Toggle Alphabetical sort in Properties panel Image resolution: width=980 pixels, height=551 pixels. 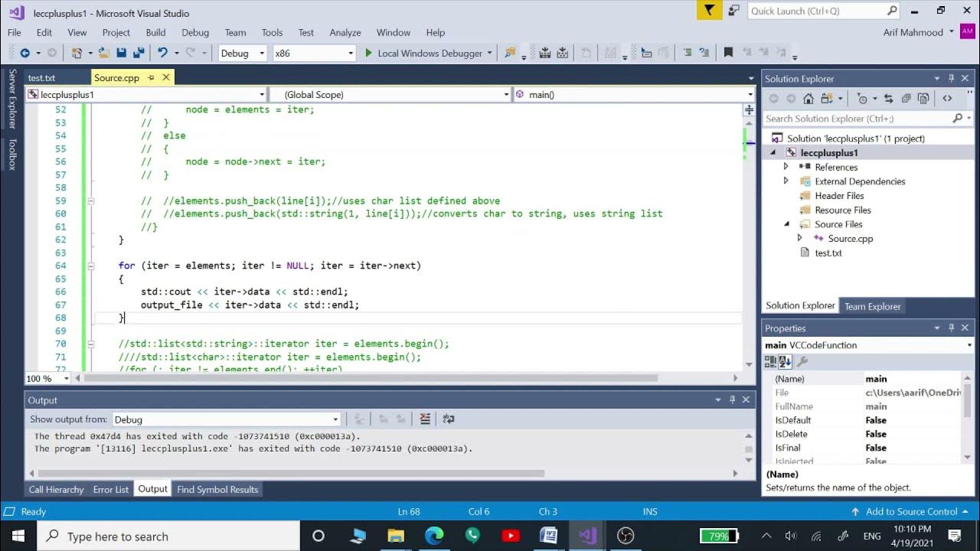785,361
